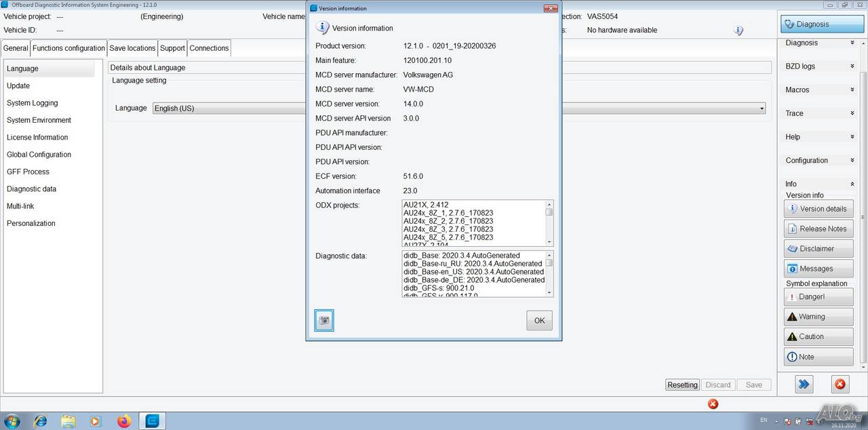Open Windows Media Player from taskbar
The width and height of the screenshot is (868, 430).
click(x=95, y=421)
